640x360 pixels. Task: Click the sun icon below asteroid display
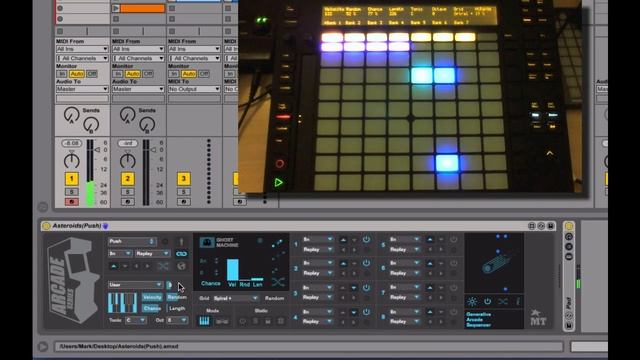[x=472, y=302]
